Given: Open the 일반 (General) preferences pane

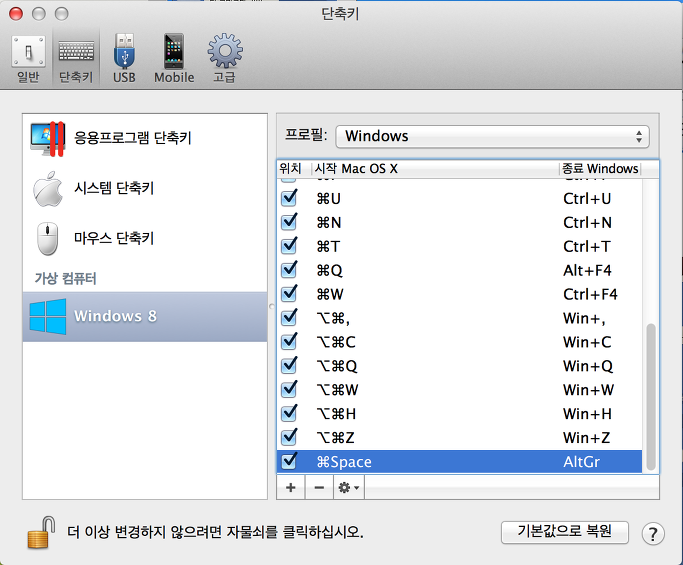Looking at the screenshot, I should 28,59.
